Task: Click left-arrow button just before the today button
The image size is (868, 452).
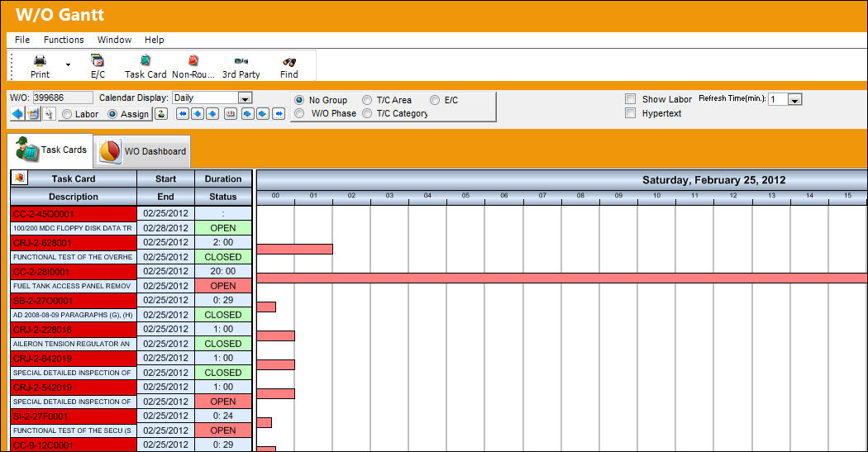Action: [212, 114]
